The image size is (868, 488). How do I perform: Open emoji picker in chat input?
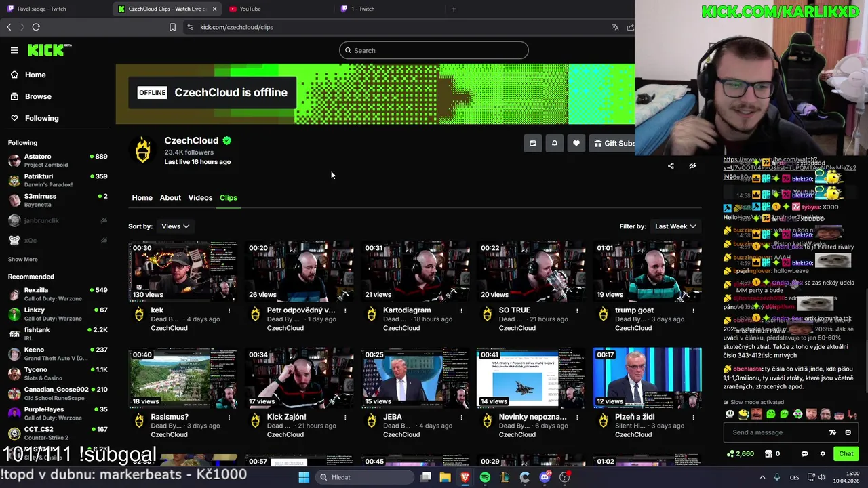click(848, 432)
